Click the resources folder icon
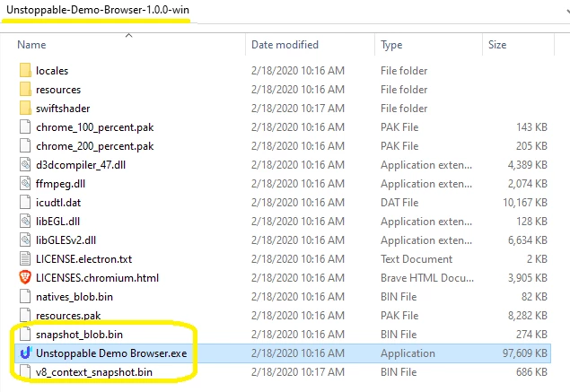The height and width of the screenshot is (392, 570). (x=25, y=89)
